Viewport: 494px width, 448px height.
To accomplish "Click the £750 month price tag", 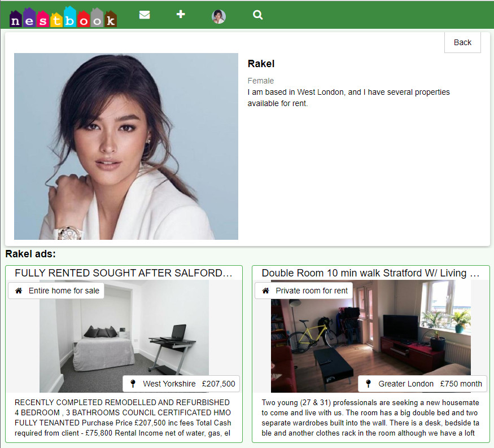I will tap(461, 384).
